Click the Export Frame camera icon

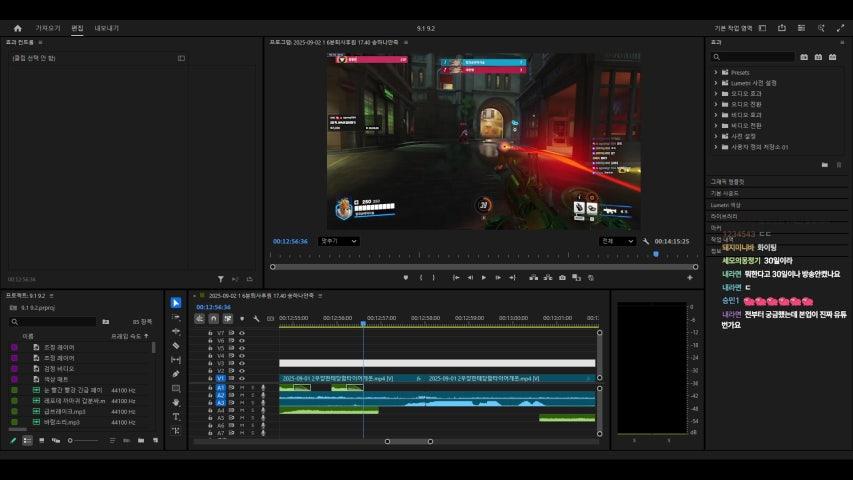point(562,277)
